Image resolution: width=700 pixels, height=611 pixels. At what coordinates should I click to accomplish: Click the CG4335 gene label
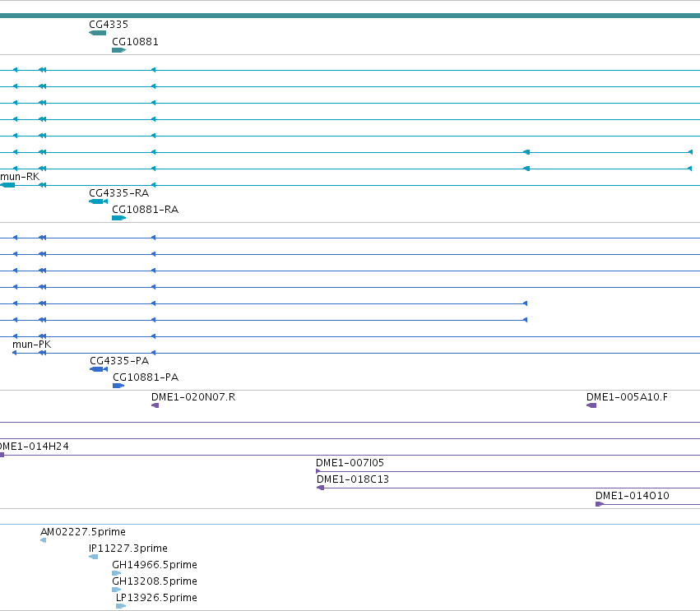tap(109, 25)
